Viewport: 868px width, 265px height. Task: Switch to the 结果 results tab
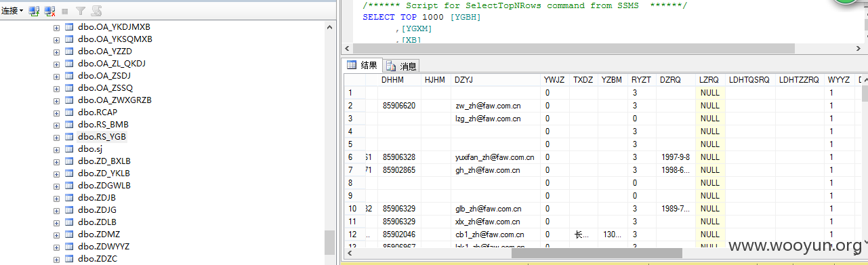(x=363, y=65)
